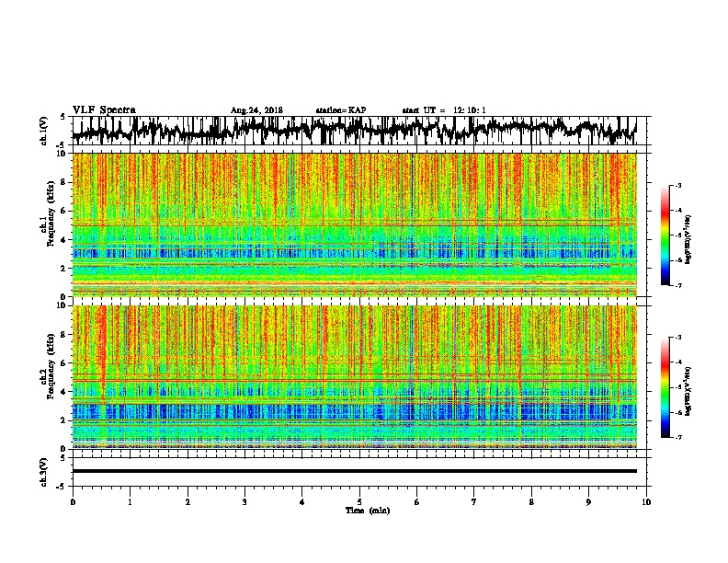Click the 'station=KAP' label
The width and height of the screenshot is (728, 563).
click(x=341, y=110)
